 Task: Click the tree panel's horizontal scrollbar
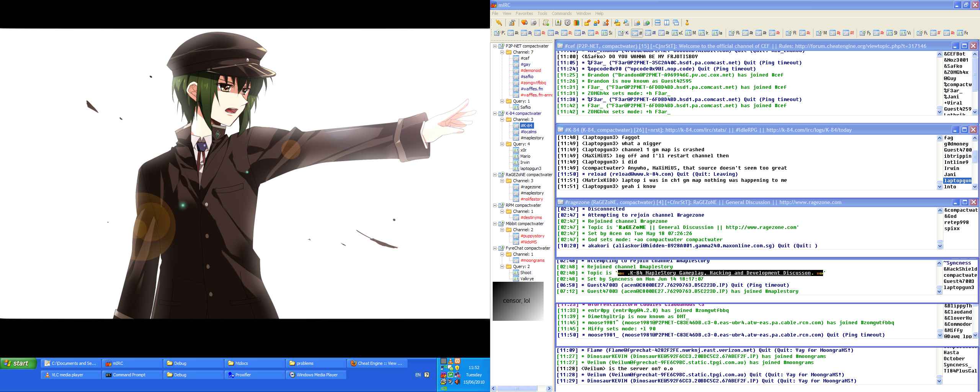(521, 389)
